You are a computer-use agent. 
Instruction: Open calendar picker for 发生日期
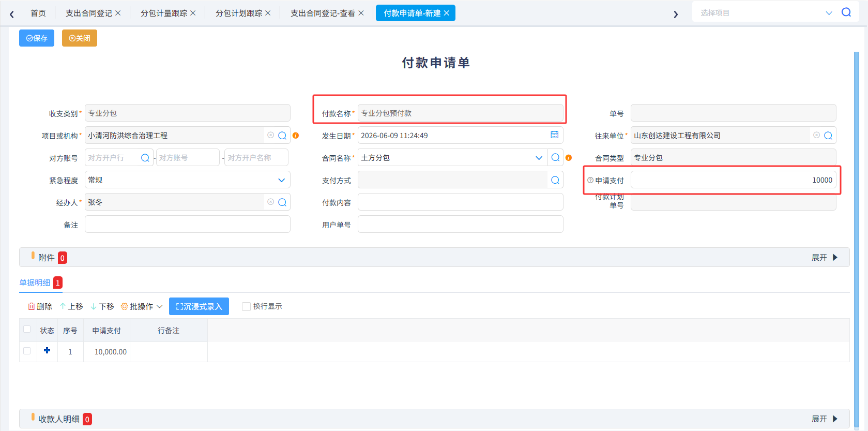tap(554, 135)
